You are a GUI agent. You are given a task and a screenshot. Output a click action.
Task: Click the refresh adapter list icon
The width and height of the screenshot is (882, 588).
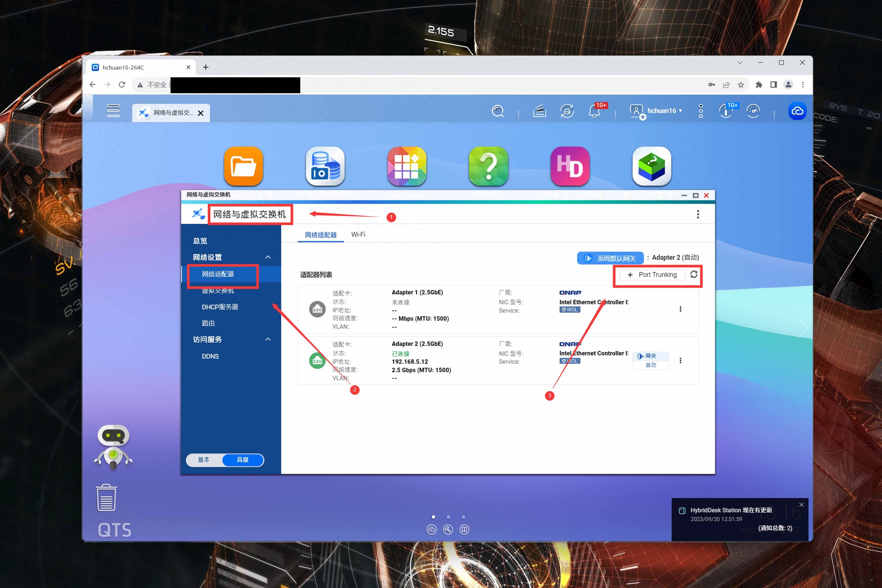click(694, 274)
